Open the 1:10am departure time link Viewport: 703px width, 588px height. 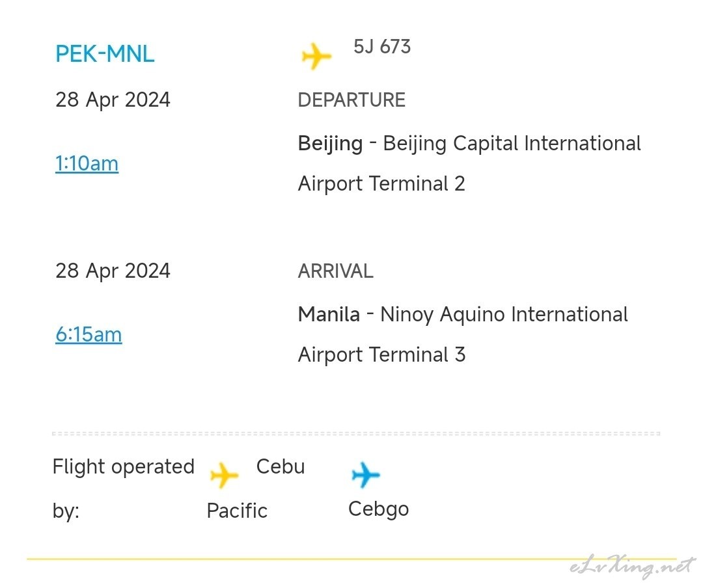click(x=87, y=163)
